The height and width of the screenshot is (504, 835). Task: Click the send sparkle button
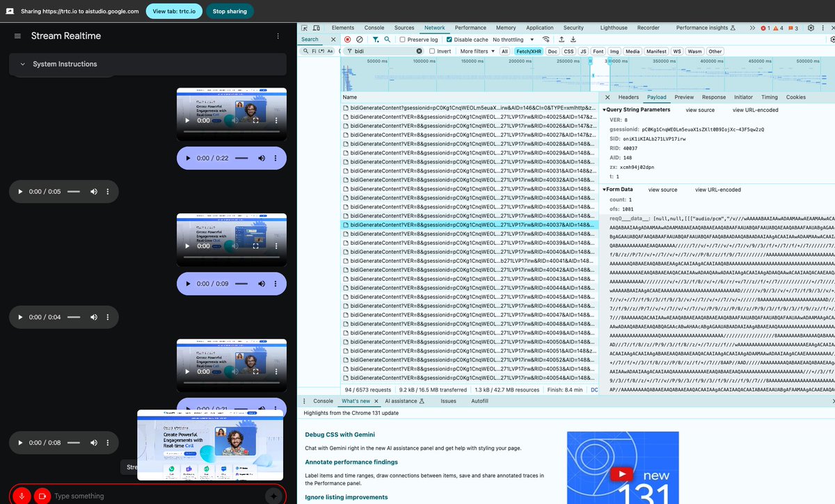(273, 496)
